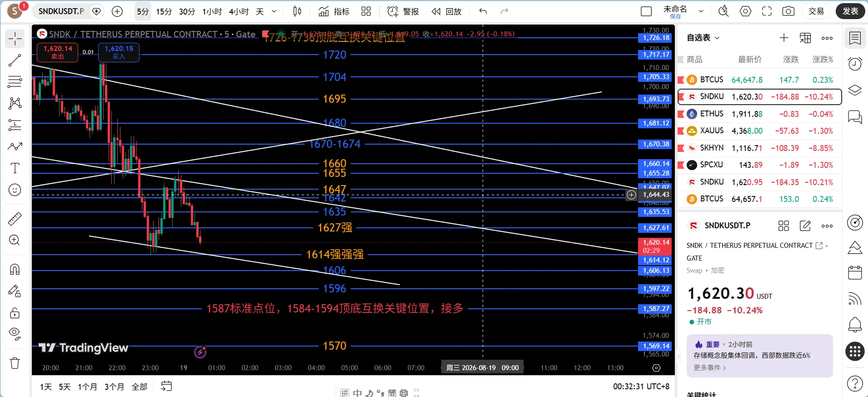Switch to the 15分 timeframe
Screen dimensions: 868x397
tap(164, 11)
